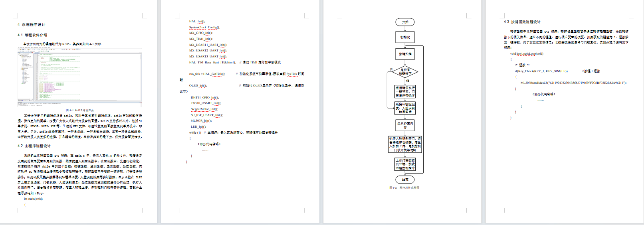
Task: Select the face-recognition door logic flowchart box
Action: (405, 144)
